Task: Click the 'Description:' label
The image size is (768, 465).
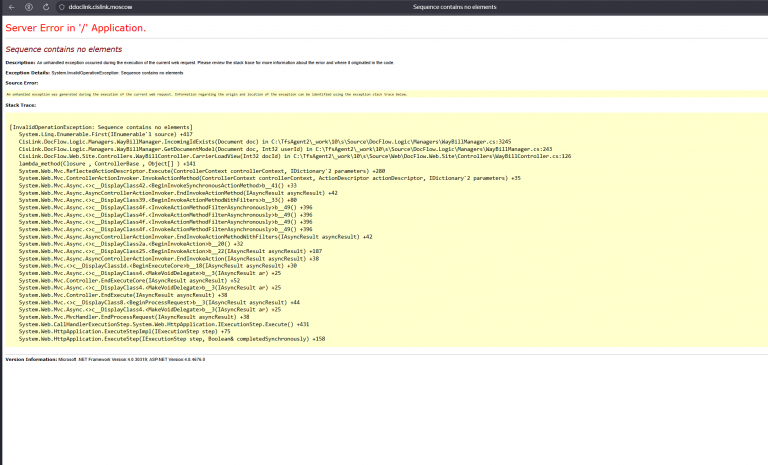Action: point(20,63)
